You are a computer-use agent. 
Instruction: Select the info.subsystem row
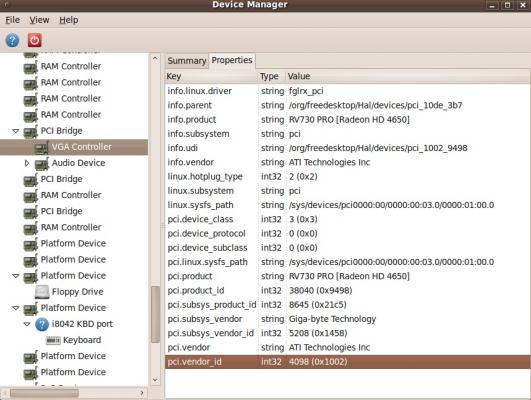pos(347,134)
